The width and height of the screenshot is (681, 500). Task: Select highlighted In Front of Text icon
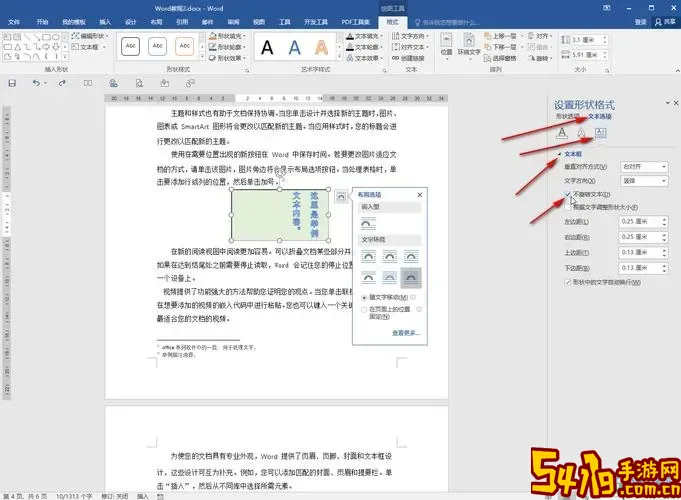tap(411, 278)
